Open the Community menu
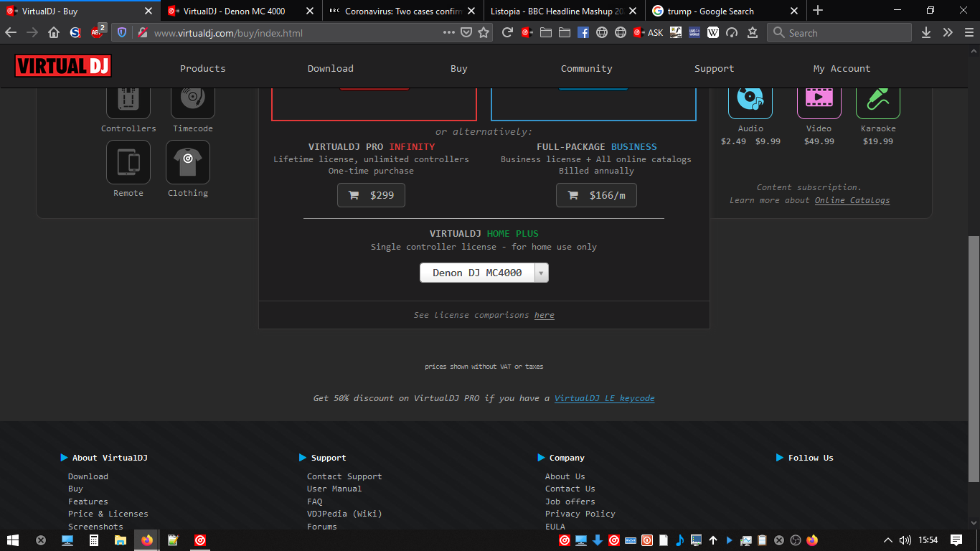 point(587,69)
